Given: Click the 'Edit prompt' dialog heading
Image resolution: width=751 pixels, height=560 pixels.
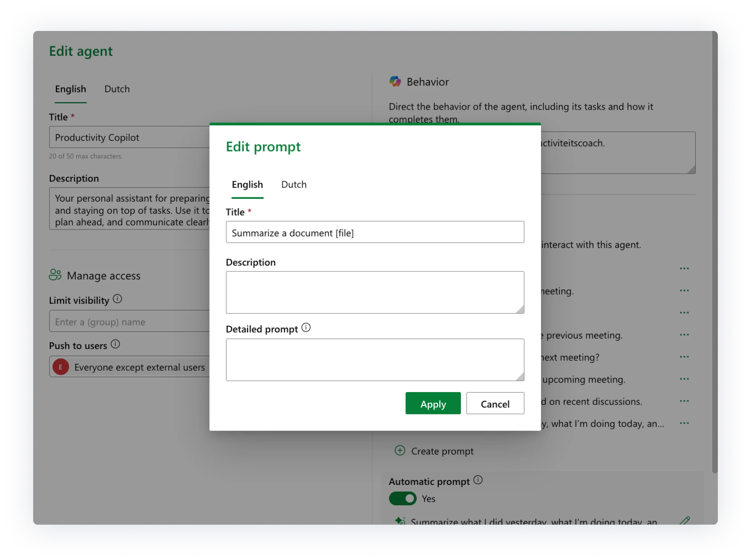Looking at the screenshot, I should (263, 147).
